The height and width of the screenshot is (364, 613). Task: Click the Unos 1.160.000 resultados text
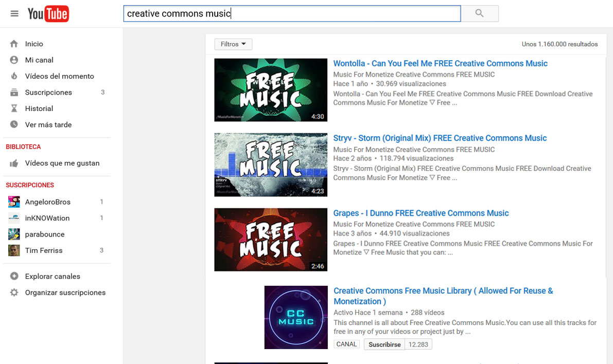click(x=559, y=44)
